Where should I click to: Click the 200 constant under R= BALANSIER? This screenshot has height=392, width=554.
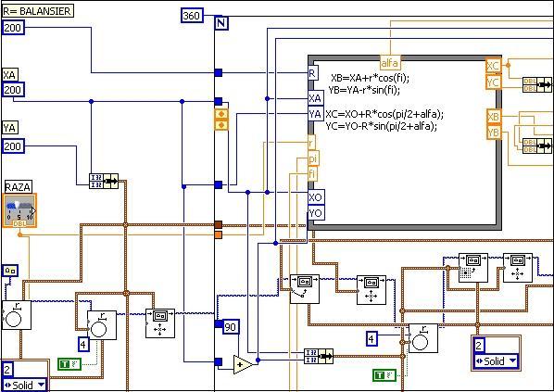pyautogui.click(x=13, y=28)
